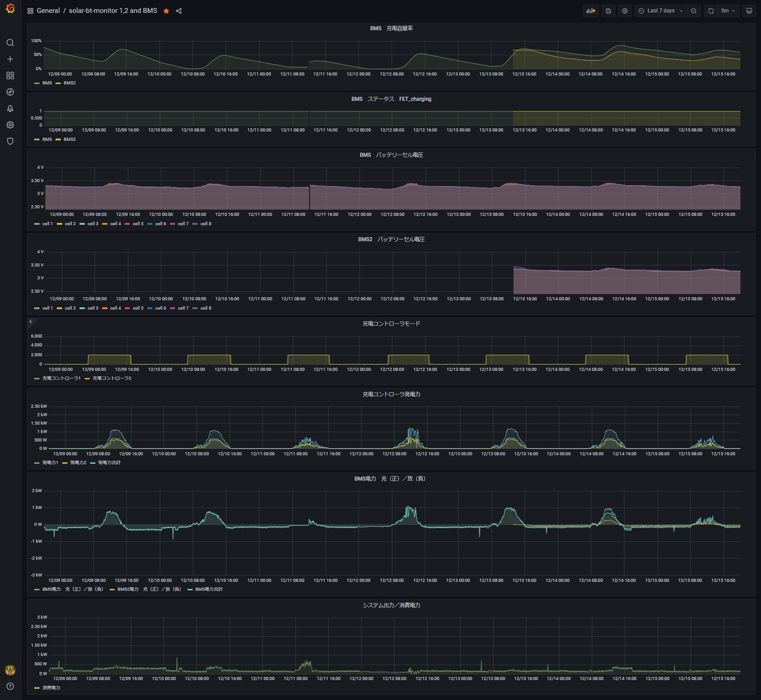Share dashboard via the share icon
This screenshot has height=700, width=761.
tap(178, 11)
